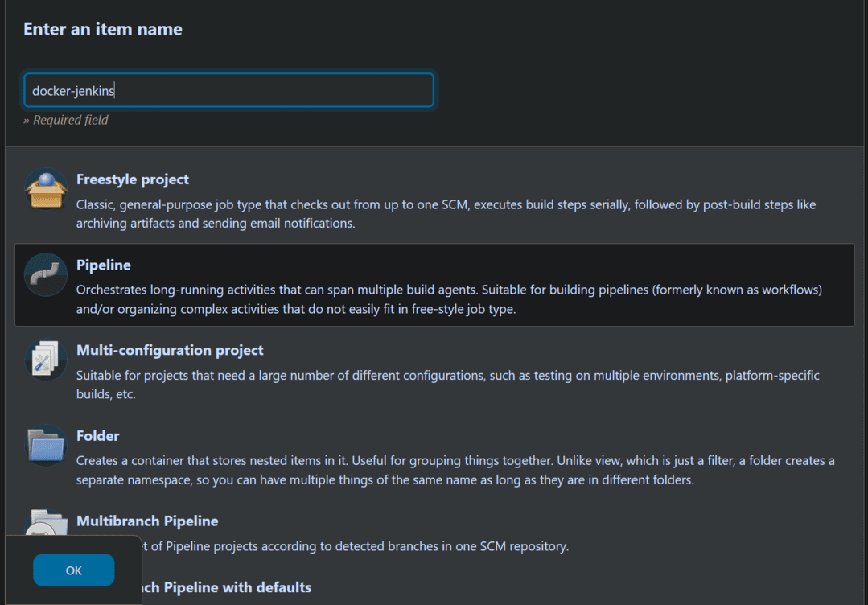Click the "Enter an item name" heading
868x605 pixels.
coord(103,29)
